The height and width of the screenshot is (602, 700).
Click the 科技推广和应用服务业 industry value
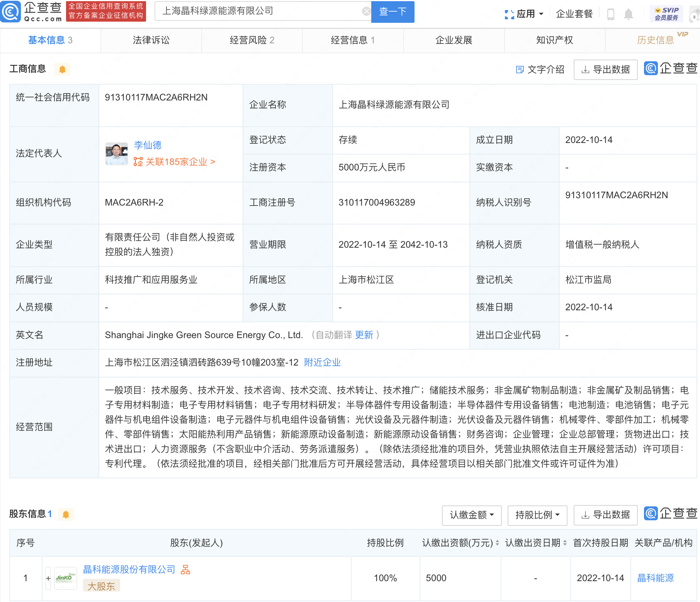click(151, 280)
